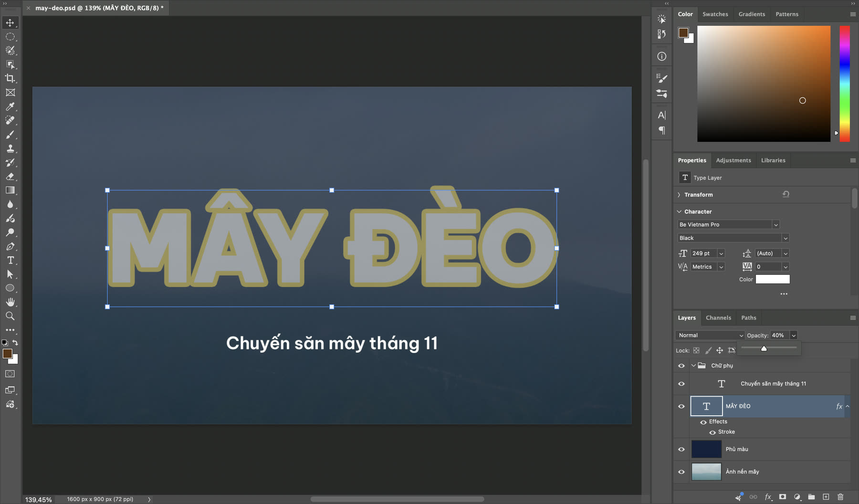Select the Eraser tool
This screenshot has width=859, height=504.
coord(10,177)
